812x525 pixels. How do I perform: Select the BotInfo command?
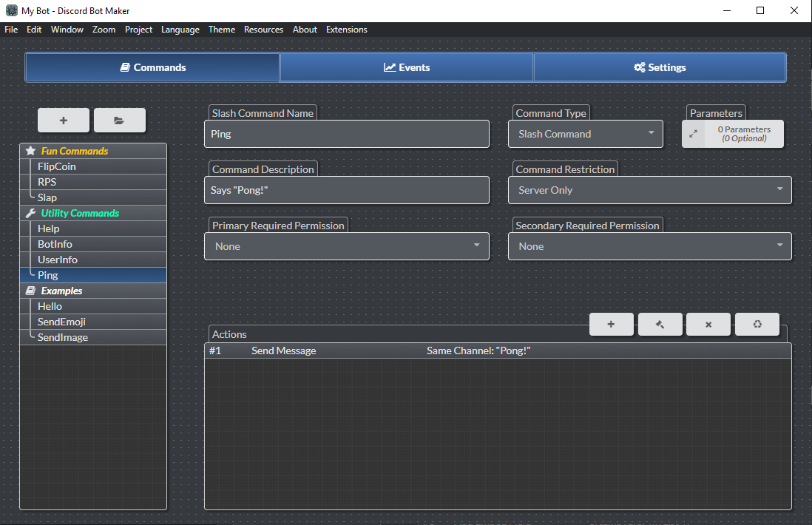tap(93, 244)
